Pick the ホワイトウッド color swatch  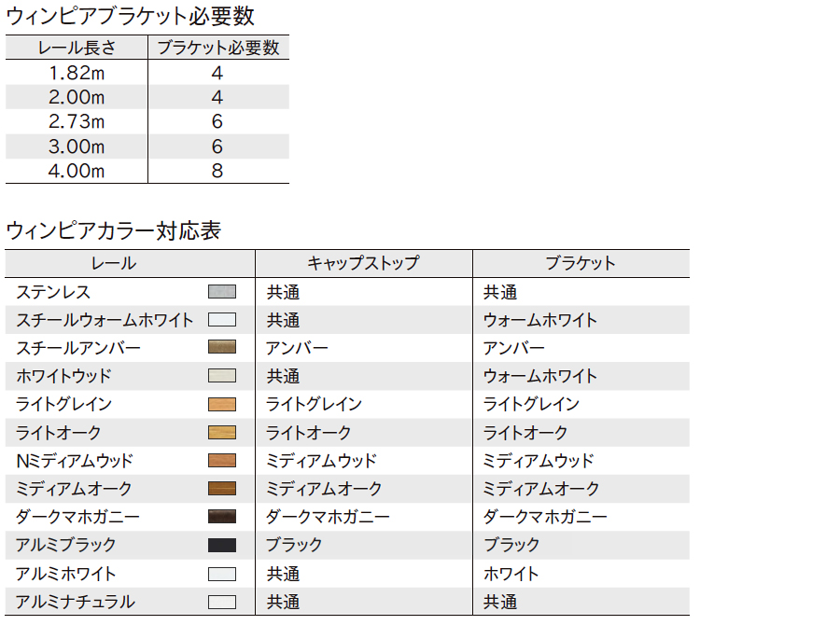click(222, 376)
